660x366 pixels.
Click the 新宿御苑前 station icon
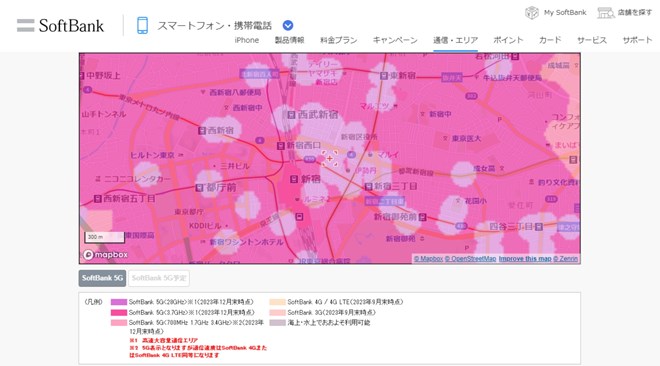[x=422, y=217]
